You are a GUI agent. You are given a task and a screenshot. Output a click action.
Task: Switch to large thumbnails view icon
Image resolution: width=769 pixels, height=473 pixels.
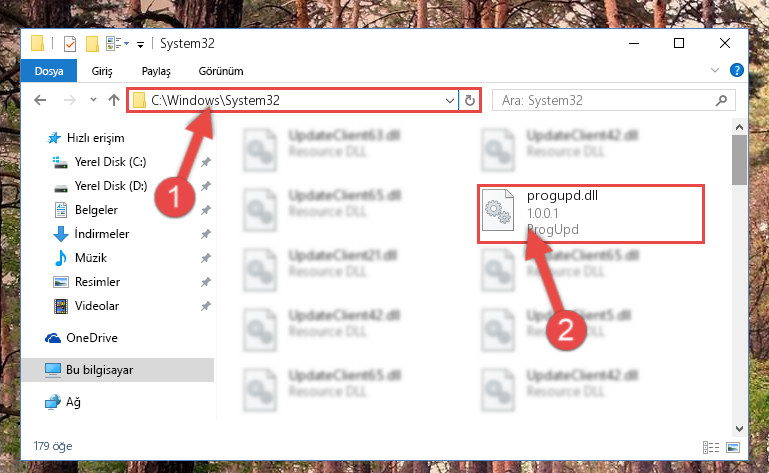(733, 447)
